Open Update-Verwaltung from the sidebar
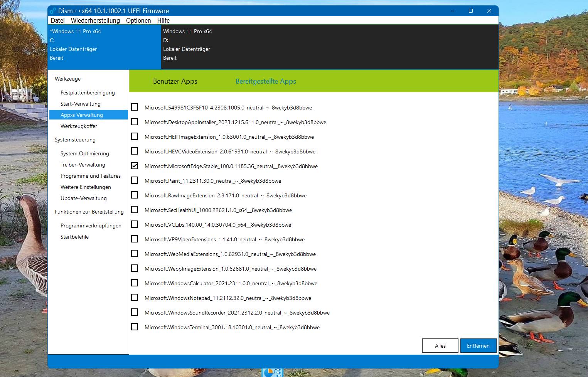 tap(84, 198)
